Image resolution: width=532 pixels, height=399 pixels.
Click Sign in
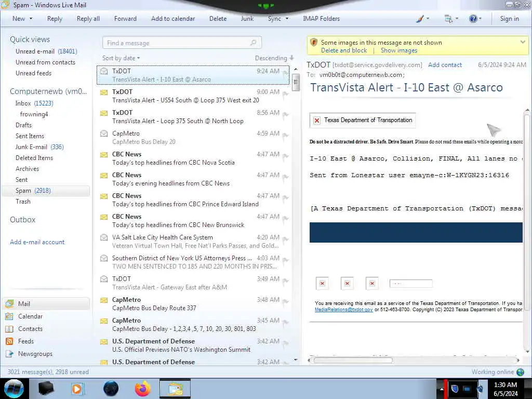point(509,19)
